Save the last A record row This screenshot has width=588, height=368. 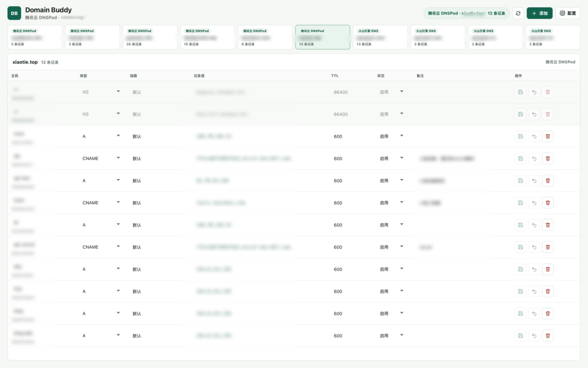tap(520, 336)
